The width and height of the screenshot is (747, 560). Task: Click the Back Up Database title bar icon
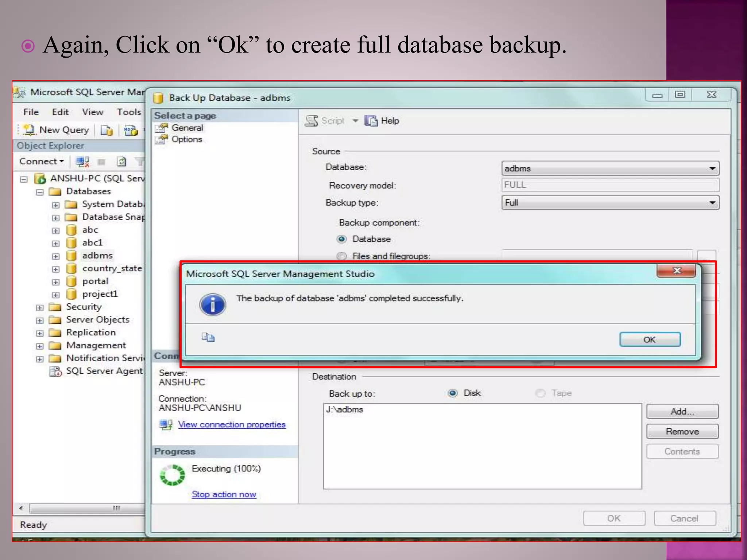tap(158, 98)
